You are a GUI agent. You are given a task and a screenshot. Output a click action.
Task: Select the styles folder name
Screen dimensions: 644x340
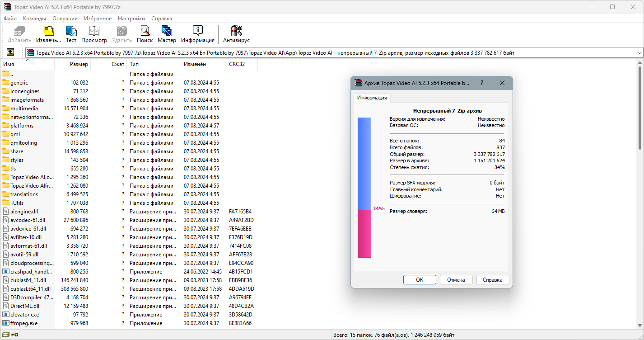click(17, 160)
